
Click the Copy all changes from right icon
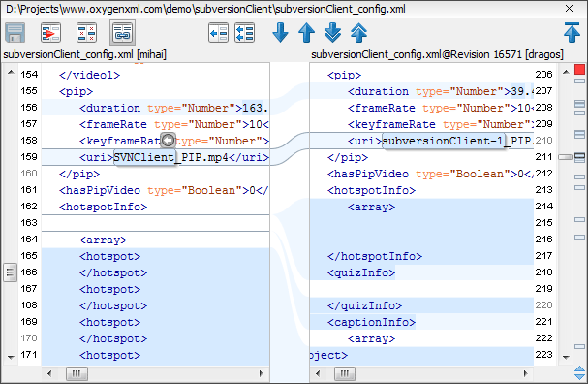tap(244, 33)
